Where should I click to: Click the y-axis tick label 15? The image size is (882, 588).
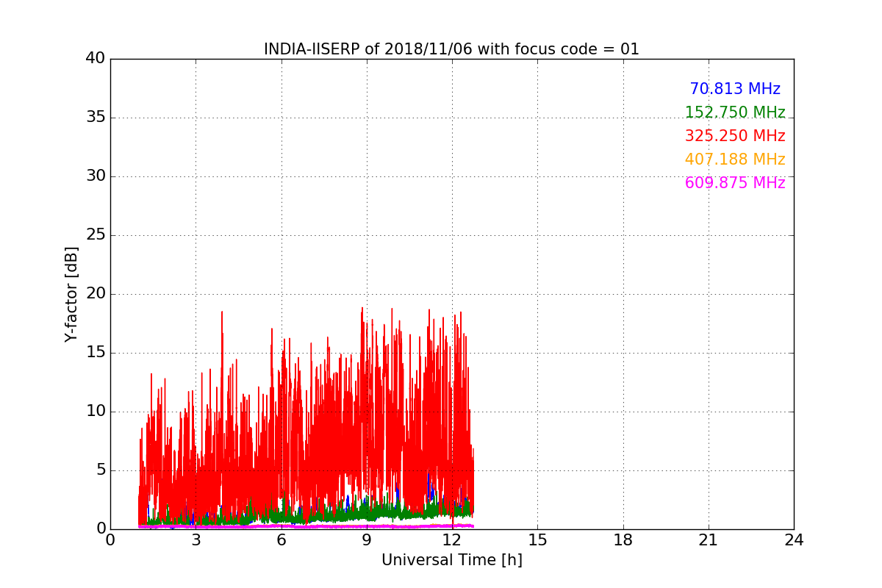96,353
